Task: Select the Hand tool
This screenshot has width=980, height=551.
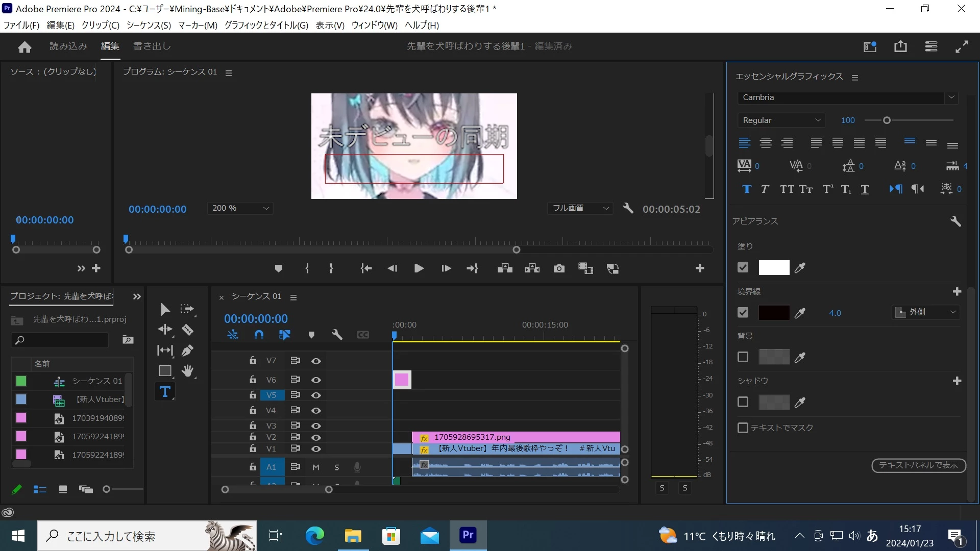Action: click(x=187, y=371)
